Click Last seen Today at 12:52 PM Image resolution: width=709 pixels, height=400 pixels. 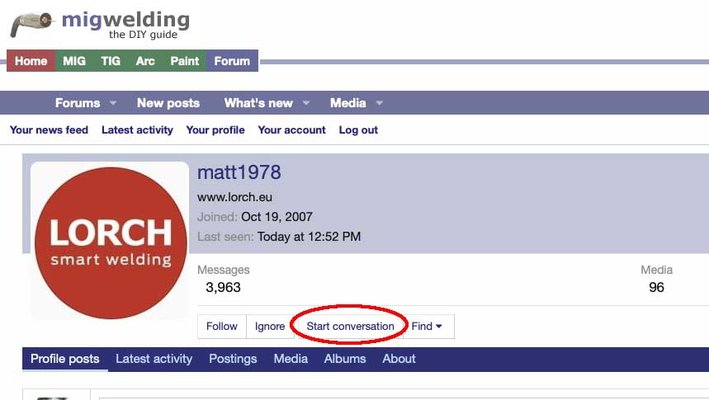point(279,236)
